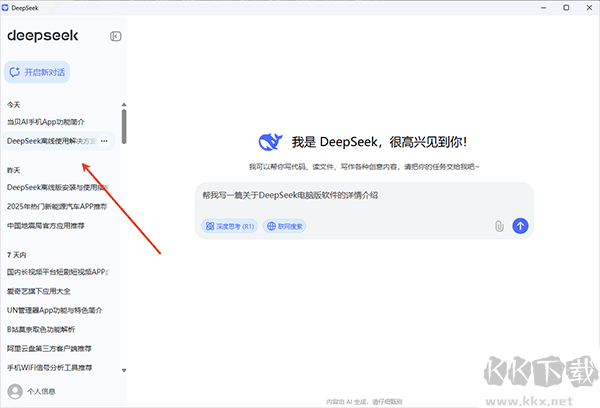Image resolution: width=600 pixels, height=408 pixels.
Task: Open the three-dot menu of the highlighted chat
Action: tap(104, 141)
